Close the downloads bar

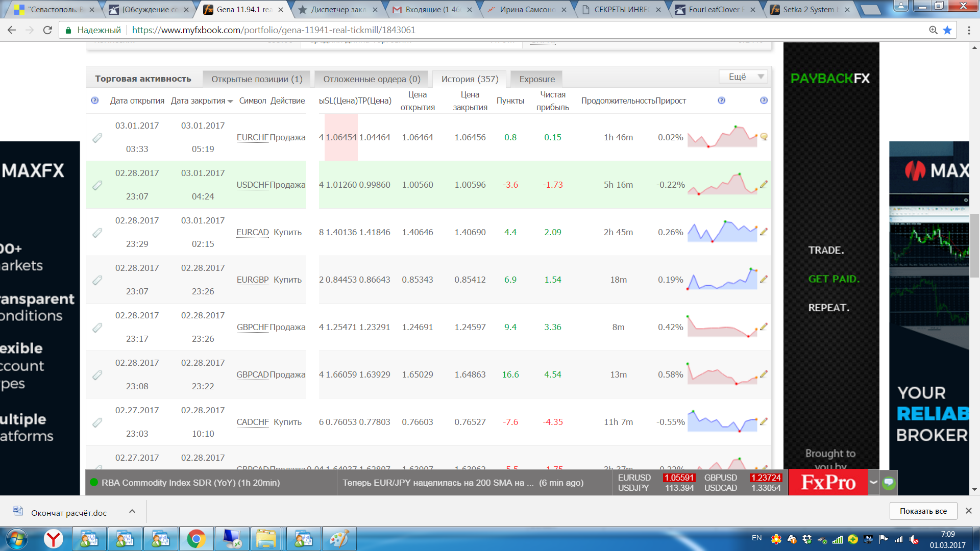tap(968, 511)
